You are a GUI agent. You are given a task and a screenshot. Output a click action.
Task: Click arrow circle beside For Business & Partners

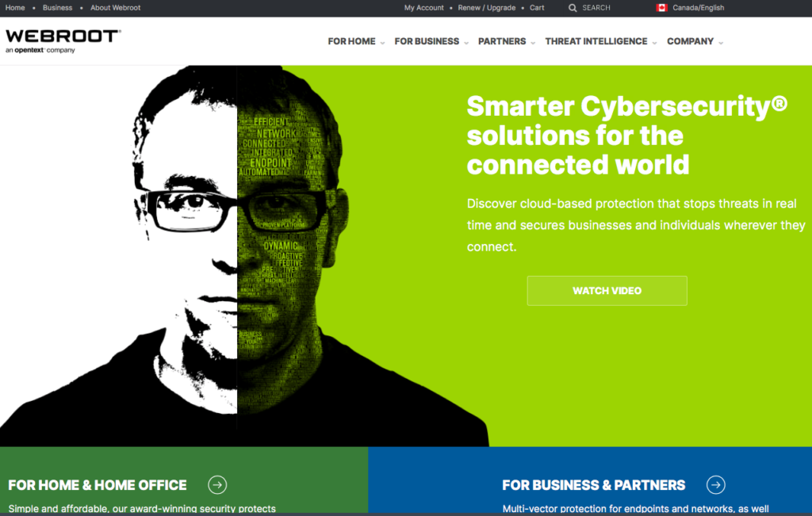click(x=716, y=485)
